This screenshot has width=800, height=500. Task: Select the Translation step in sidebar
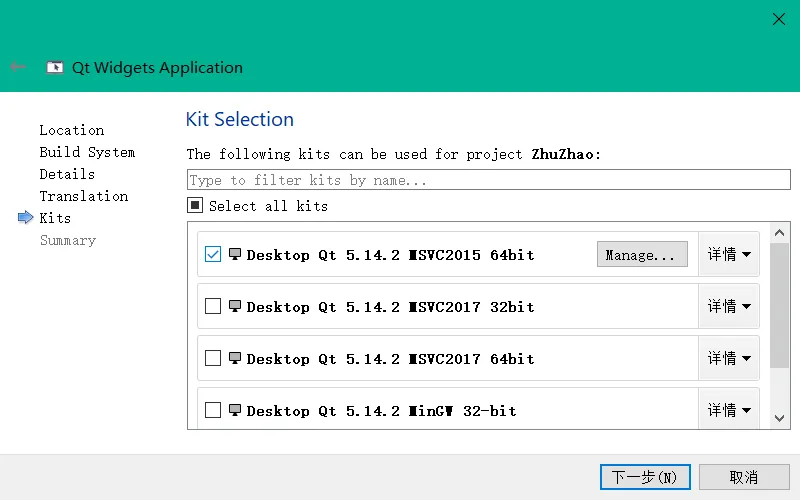tap(83, 196)
